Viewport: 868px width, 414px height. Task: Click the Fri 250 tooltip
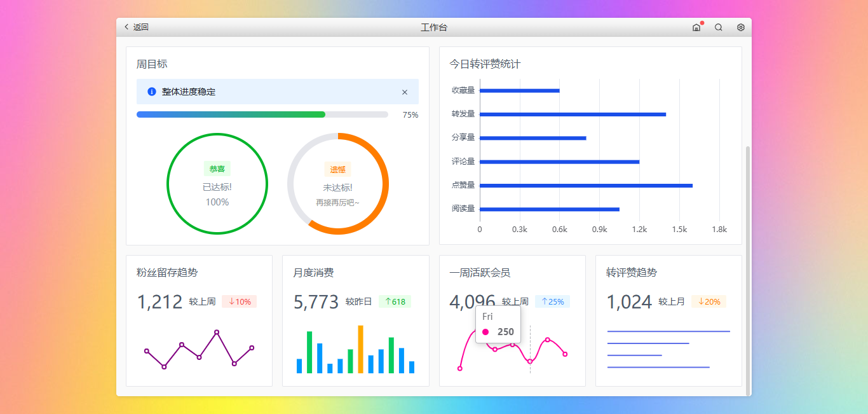click(x=498, y=324)
